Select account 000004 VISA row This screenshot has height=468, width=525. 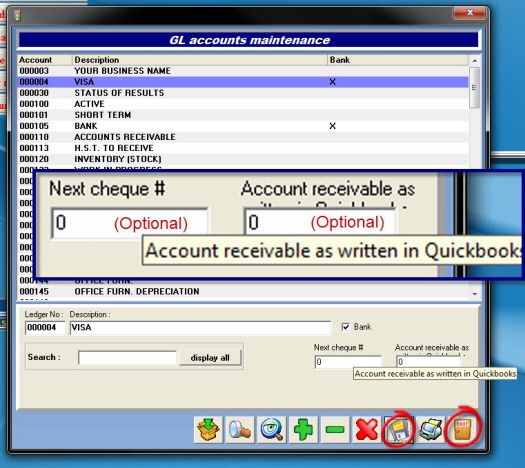(243, 82)
